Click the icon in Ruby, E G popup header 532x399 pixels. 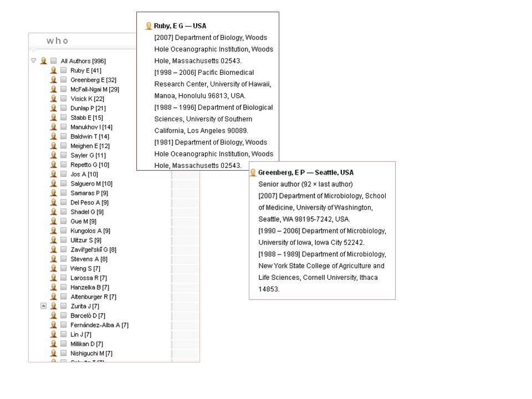coord(149,26)
